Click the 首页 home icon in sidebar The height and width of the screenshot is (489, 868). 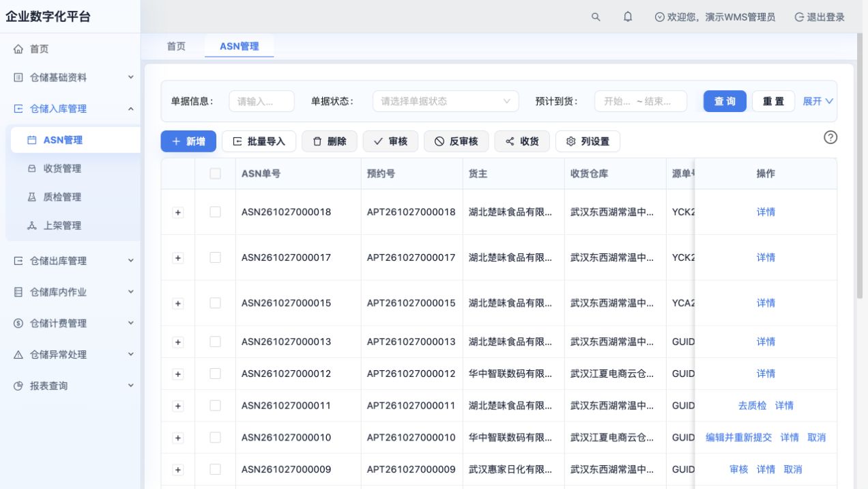pos(18,49)
